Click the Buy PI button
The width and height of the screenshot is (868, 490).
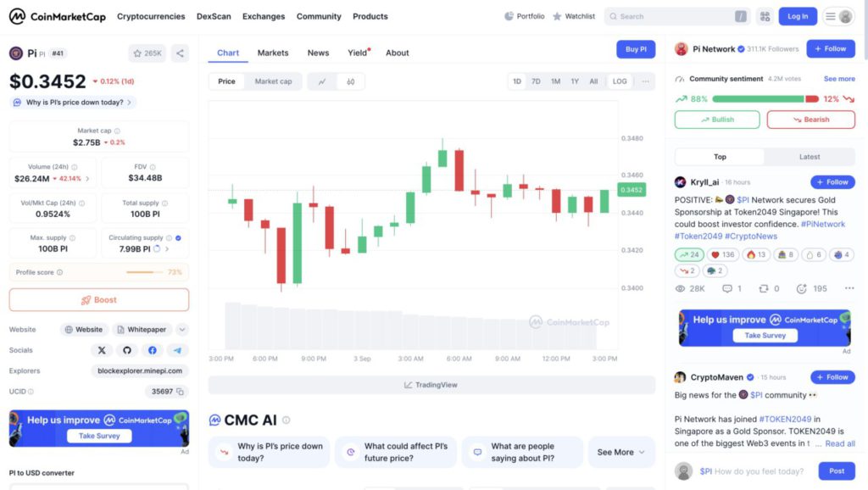point(636,49)
